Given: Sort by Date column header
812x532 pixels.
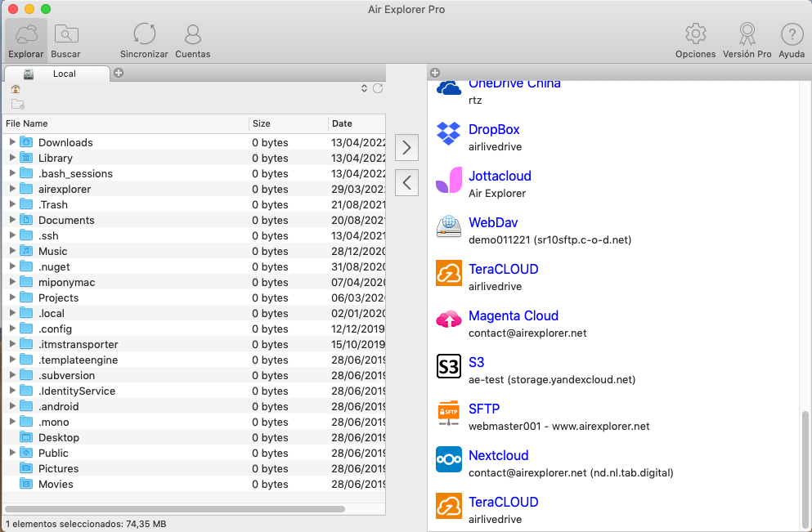Looking at the screenshot, I should click(x=357, y=123).
